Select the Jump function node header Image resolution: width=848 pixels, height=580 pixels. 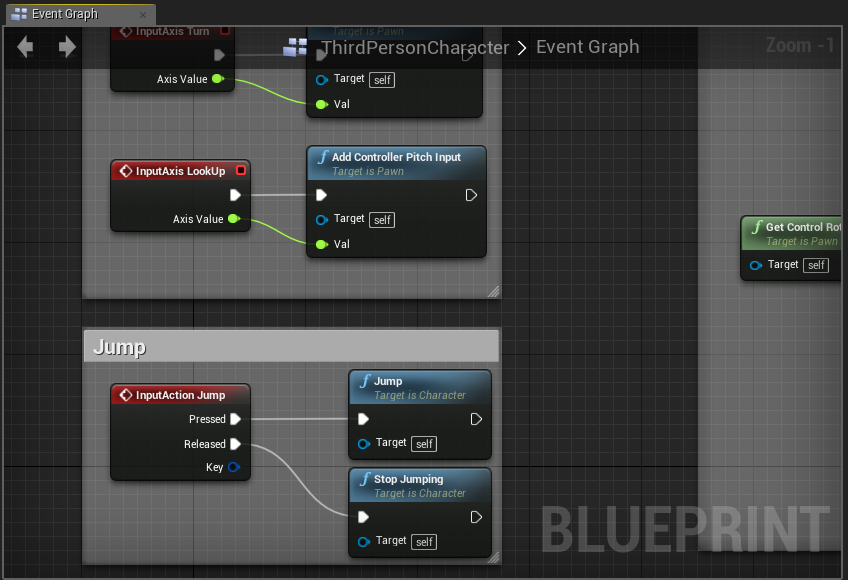point(420,387)
